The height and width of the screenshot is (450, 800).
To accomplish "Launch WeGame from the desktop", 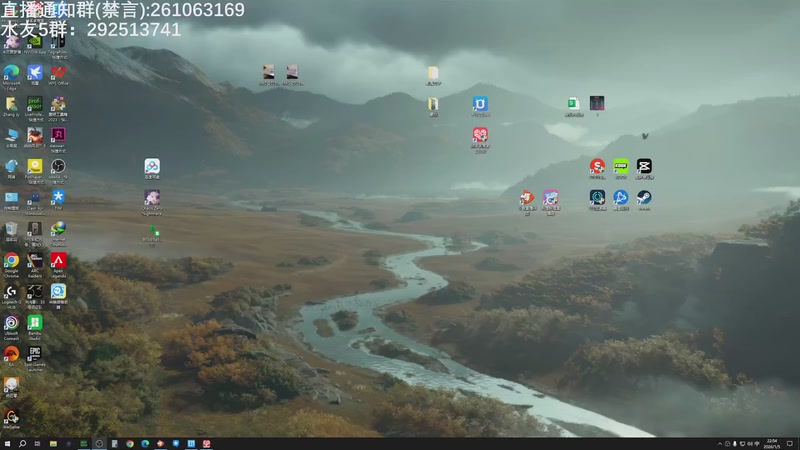I will click(11, 419).
